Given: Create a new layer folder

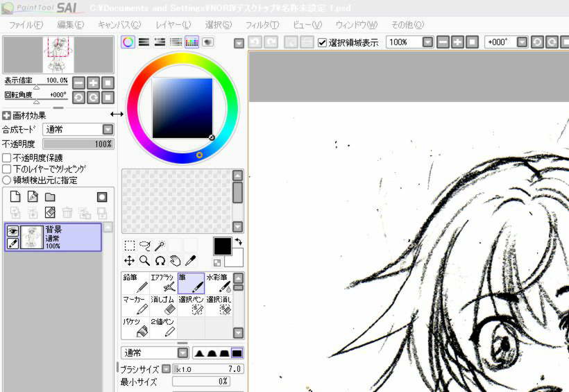Looking at the screenshot, I should point(50,197).
